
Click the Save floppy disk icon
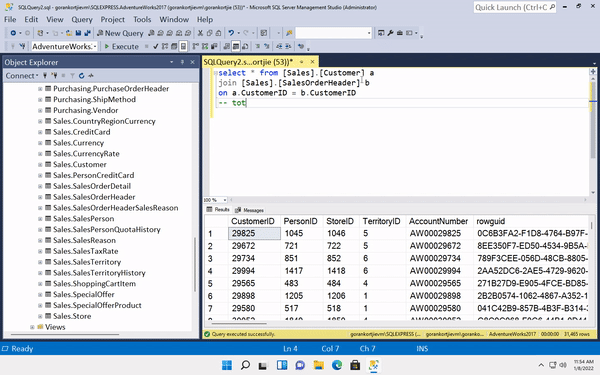[78, 33]
